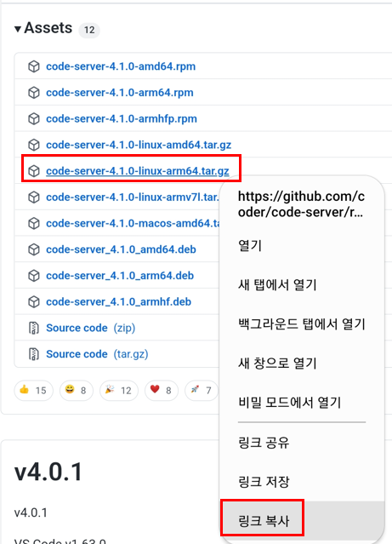This screenshot has width=392, height=544.
Task: Toggle the rocket reaction with 7
Action: 202,390
